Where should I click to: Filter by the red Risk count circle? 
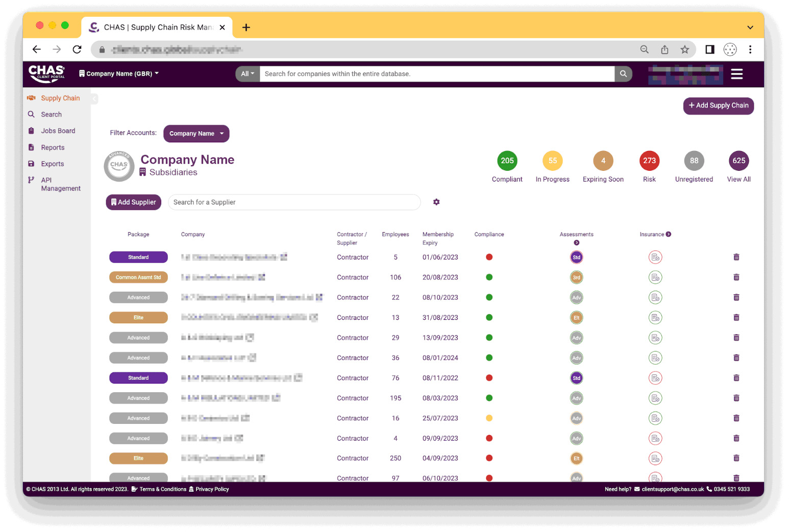pyautogui.click(x=649, y=161)
